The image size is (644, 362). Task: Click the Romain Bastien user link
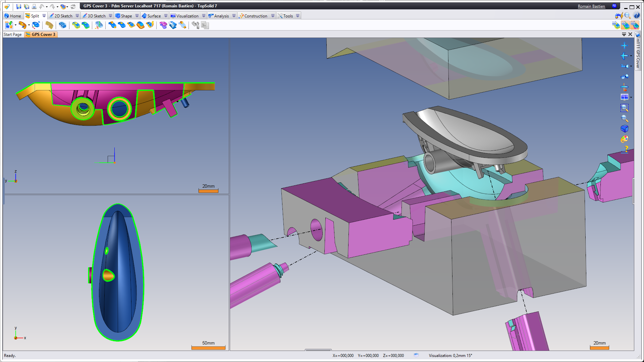pyautogui.click(x=591, y=6)
